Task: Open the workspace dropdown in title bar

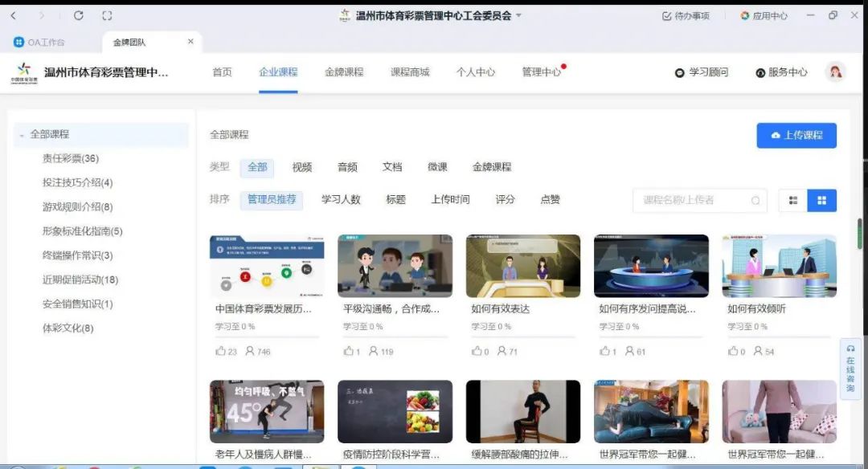Action: tap(519, 15)
